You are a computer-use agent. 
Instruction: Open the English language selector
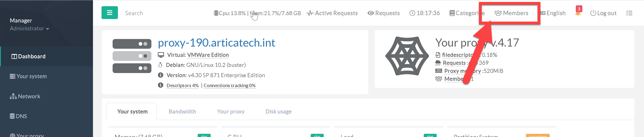[553, 13]
